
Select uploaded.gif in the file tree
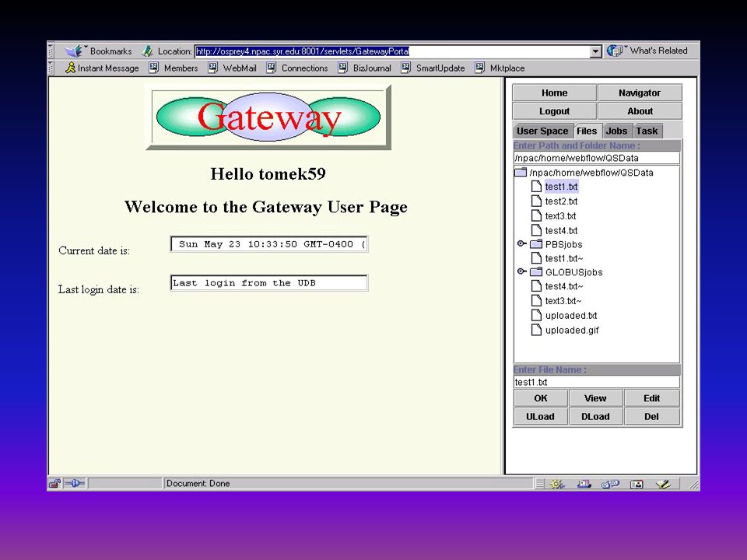tap(572, 330)
